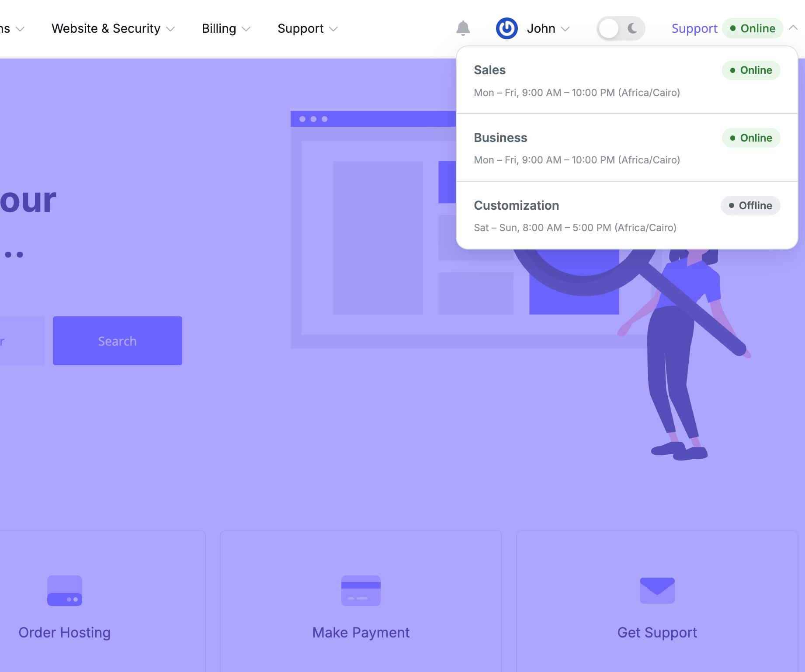Click the domain search input field

[x=22, y=341]
